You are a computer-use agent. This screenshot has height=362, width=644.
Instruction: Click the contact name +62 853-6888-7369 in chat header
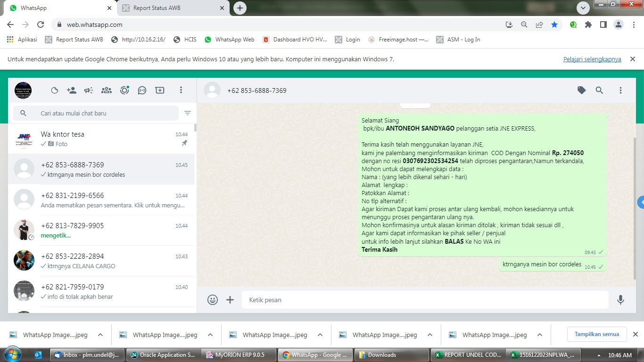coord(257,90)
